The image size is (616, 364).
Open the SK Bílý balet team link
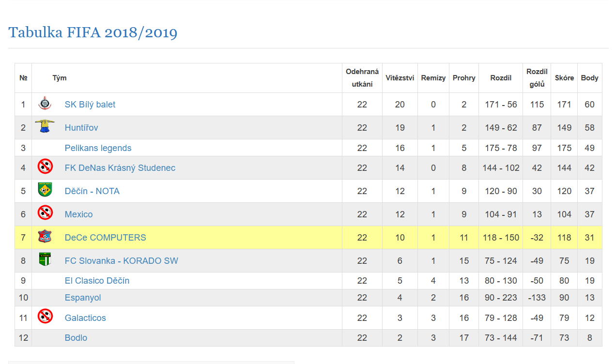(x=90, y=105)
